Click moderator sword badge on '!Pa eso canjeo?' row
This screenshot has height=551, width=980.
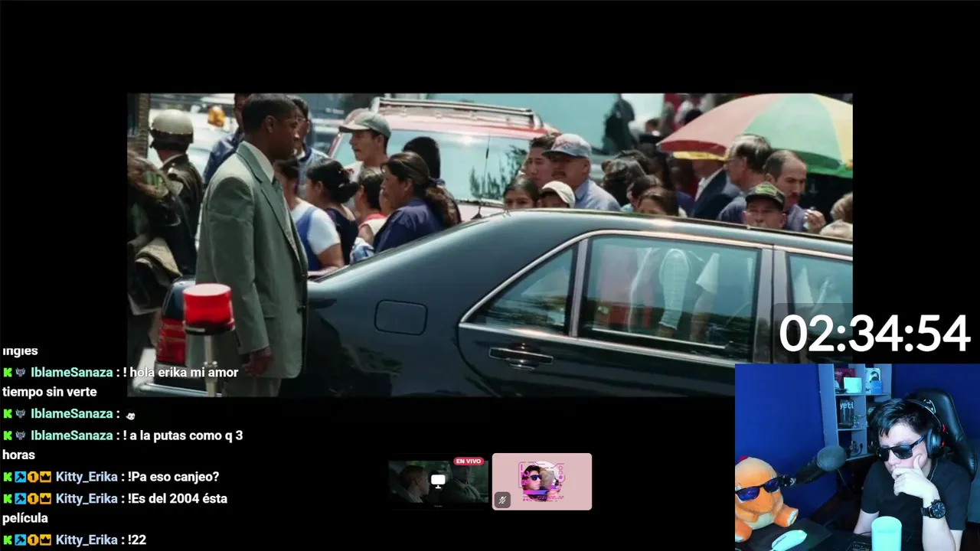click(21, 477)
